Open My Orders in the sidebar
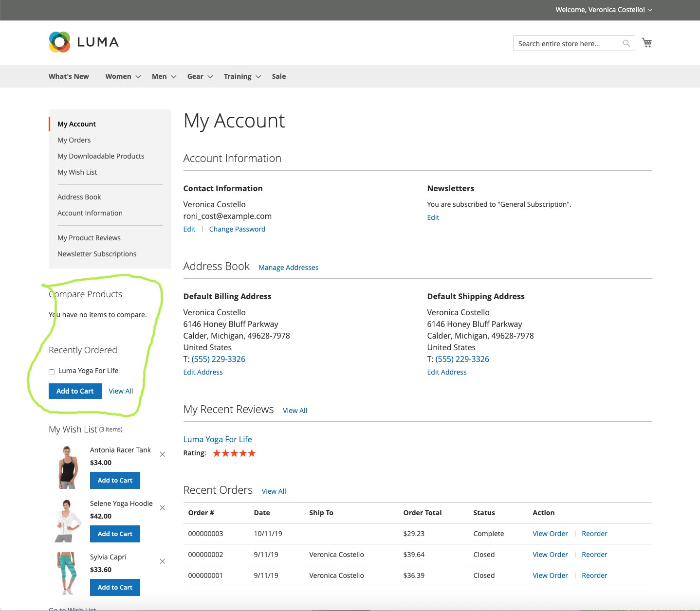The width and height of the screenshot is (700, 611). (74, 140)
